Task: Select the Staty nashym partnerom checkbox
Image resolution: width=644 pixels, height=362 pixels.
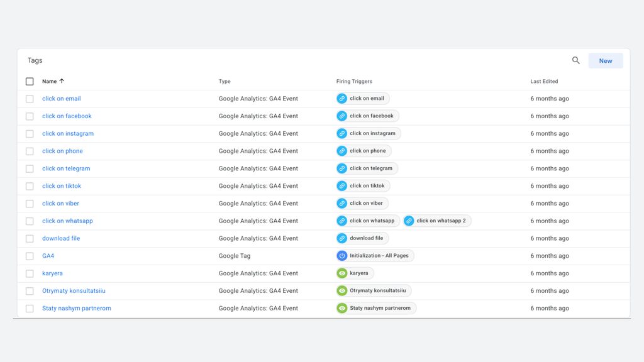Action: (x=30, y=309)
